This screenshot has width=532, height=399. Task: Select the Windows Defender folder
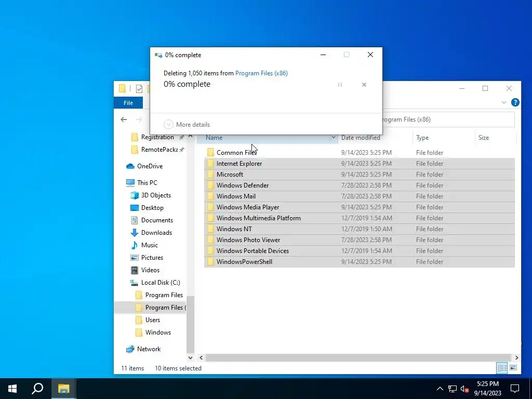coord(360,185)
